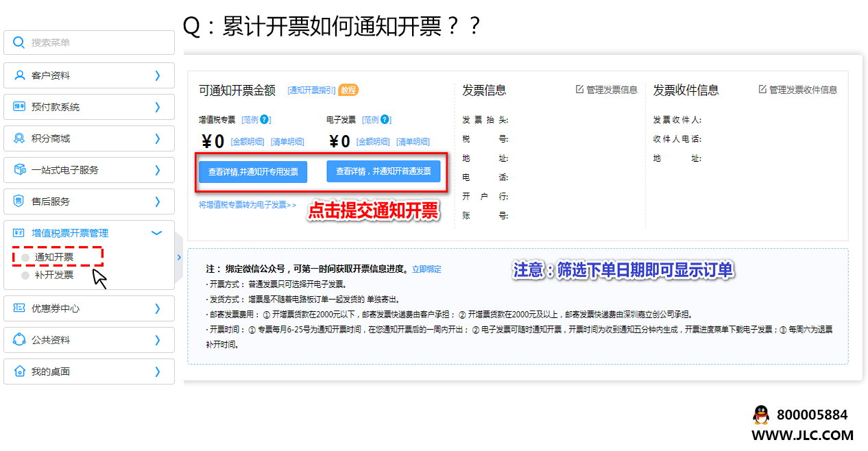This screenshot has width=868, height=451.
Task: Click the 积分商城 icon in sidebar
Action: point(19,138)
